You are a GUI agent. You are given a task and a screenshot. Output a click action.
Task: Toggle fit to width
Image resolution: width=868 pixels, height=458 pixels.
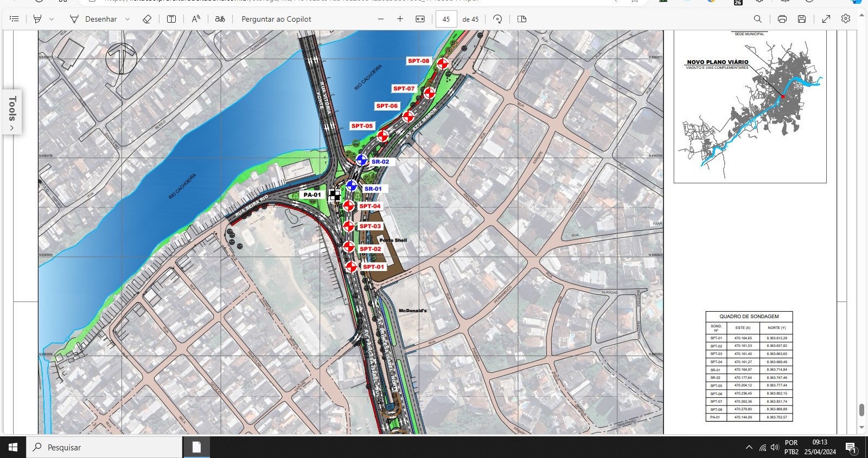tap(420, 19)
